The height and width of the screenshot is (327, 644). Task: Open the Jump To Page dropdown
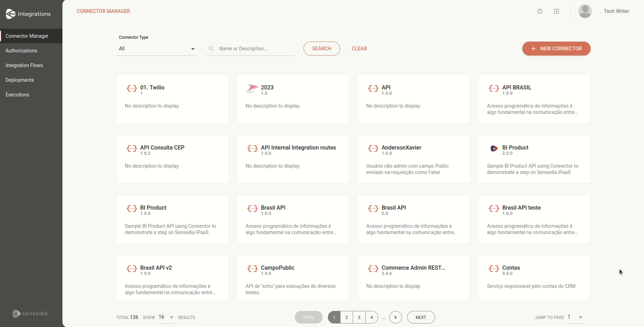click(x=574, y=317)
